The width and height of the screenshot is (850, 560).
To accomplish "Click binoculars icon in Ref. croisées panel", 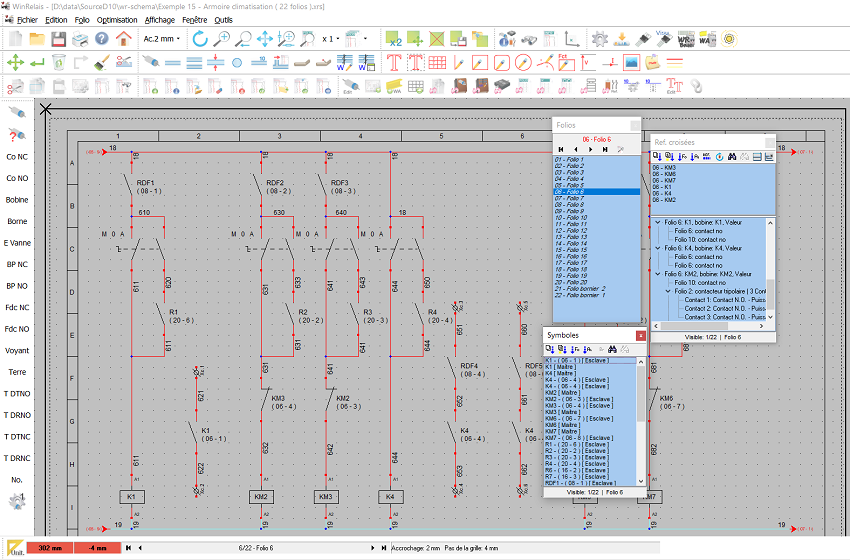I will pos(732,156).
